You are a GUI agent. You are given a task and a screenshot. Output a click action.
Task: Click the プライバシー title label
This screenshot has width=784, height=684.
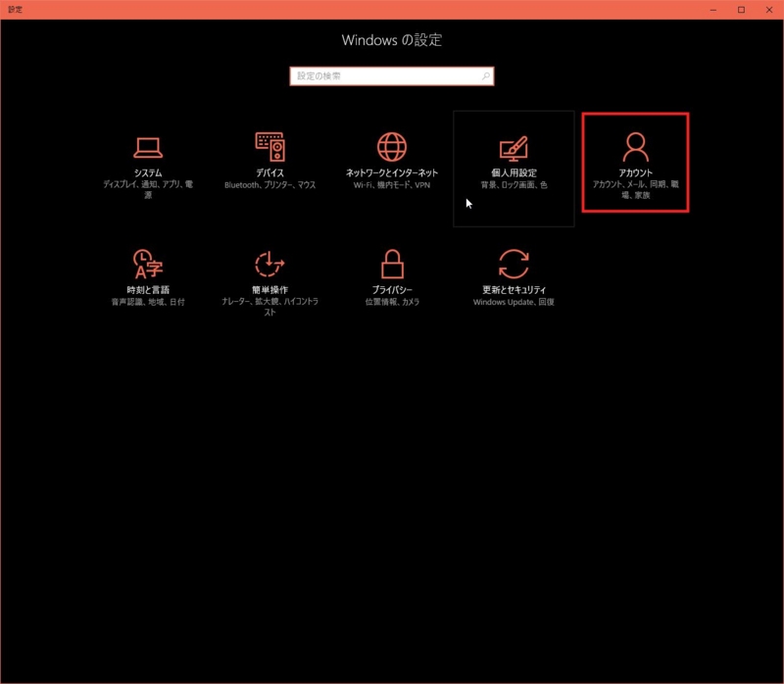392,289
